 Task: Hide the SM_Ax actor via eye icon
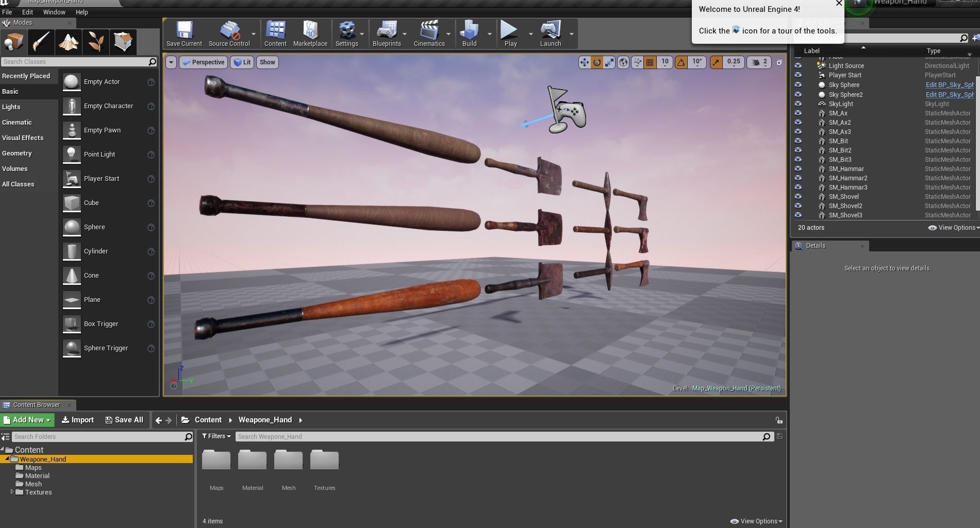tap(798, 113)
